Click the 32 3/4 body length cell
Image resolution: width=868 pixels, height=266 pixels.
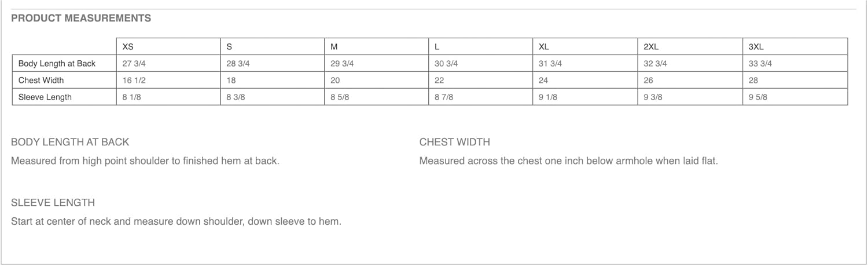[x=655, y=64]
